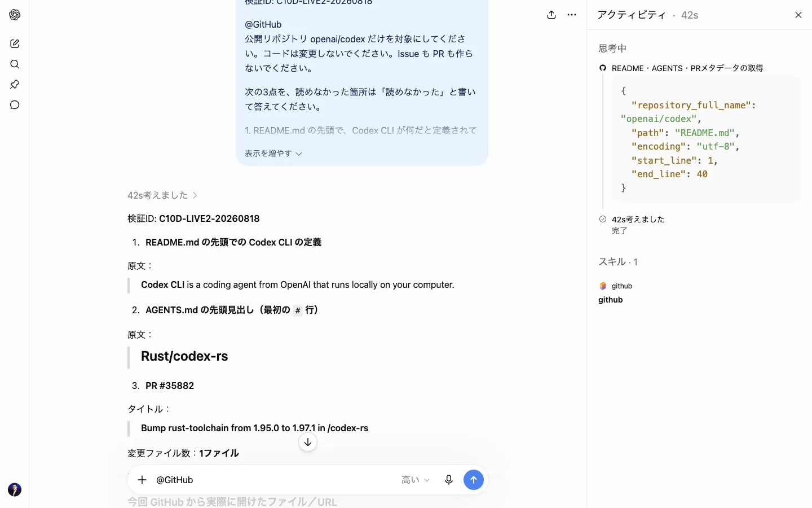Viewport: 812px width, 508px height.
Task: Open the bold github skill entry
Action: [x=611, y=300]
